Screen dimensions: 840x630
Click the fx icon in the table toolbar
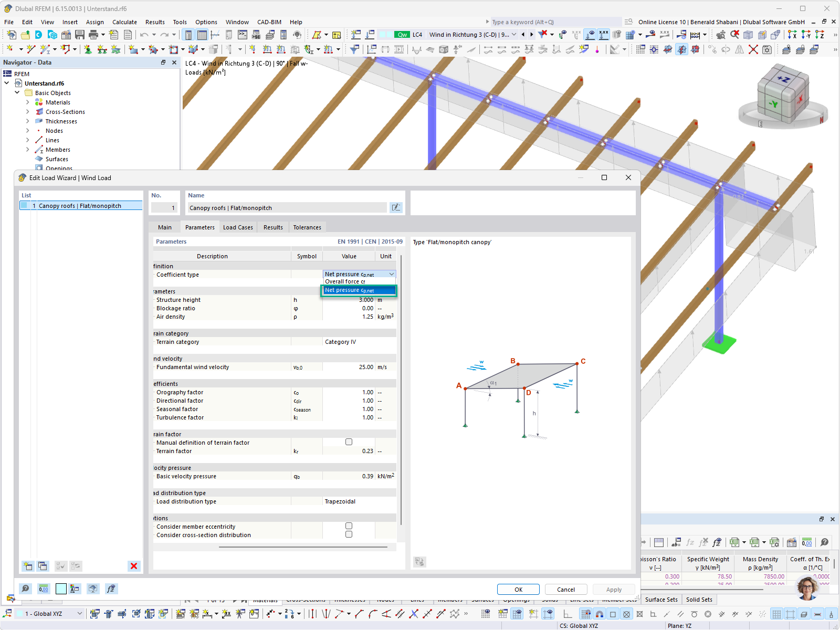[690, 542]
